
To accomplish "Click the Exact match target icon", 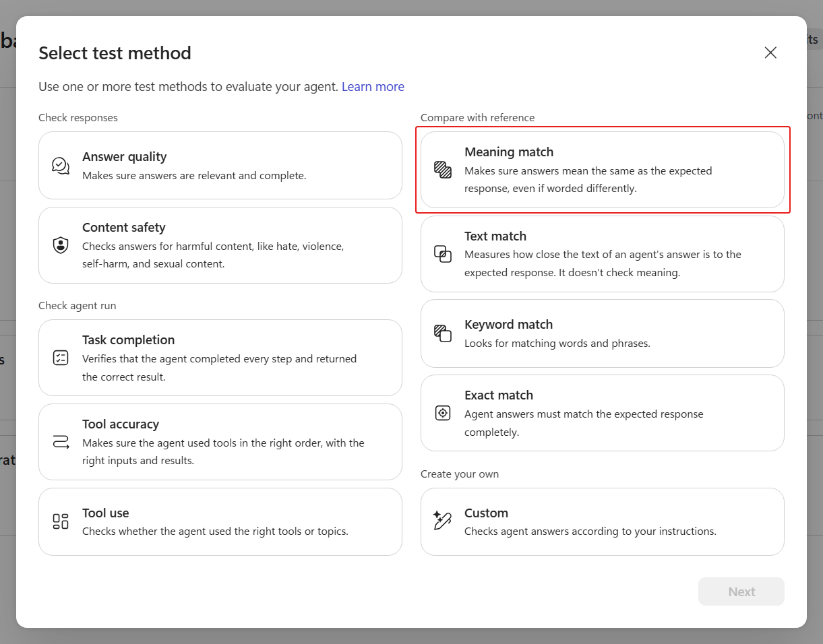I will pos(443,413).
